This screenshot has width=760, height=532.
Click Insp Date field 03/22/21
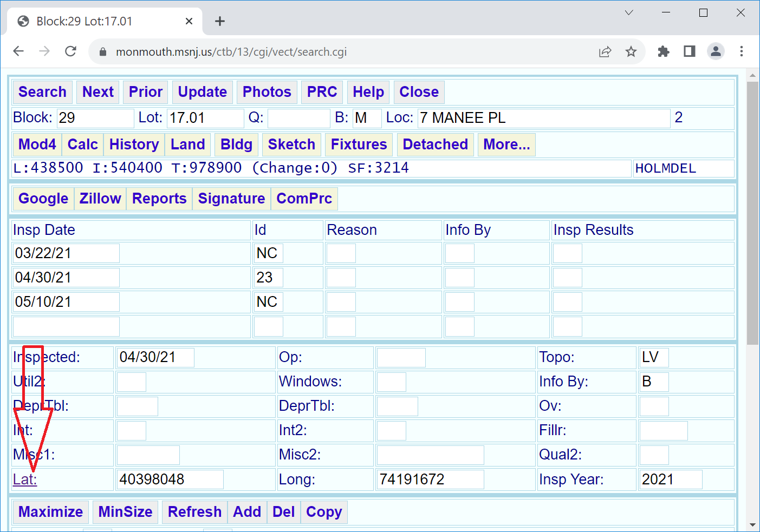click(x=66, y=253)
